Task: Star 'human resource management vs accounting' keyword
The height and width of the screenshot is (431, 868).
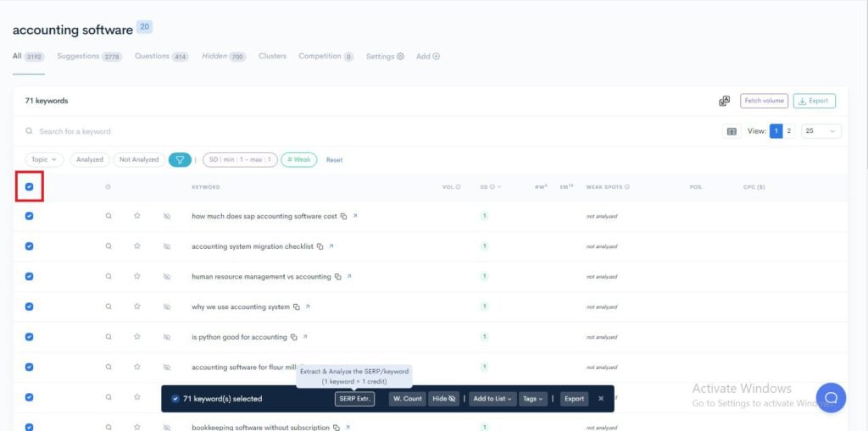Action: [136, 276]
